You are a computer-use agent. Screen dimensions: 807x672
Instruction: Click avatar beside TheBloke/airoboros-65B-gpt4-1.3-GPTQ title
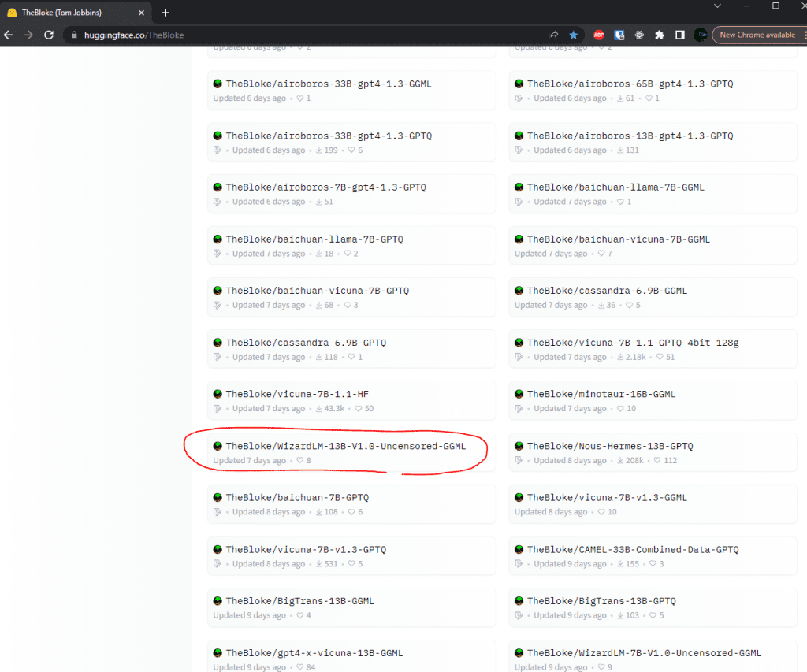[519, 84]
